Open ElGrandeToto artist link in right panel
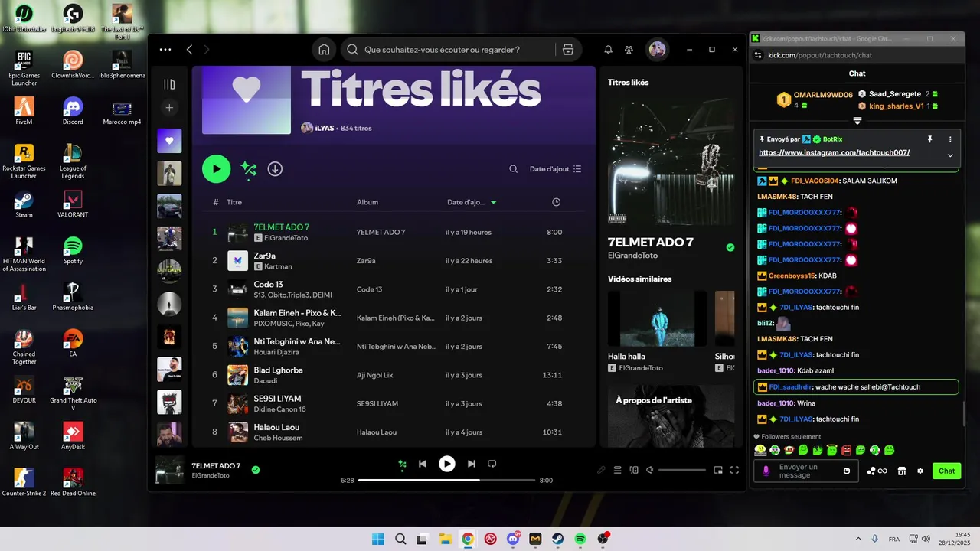Screen dimensions: 980x551 point(632,254)
